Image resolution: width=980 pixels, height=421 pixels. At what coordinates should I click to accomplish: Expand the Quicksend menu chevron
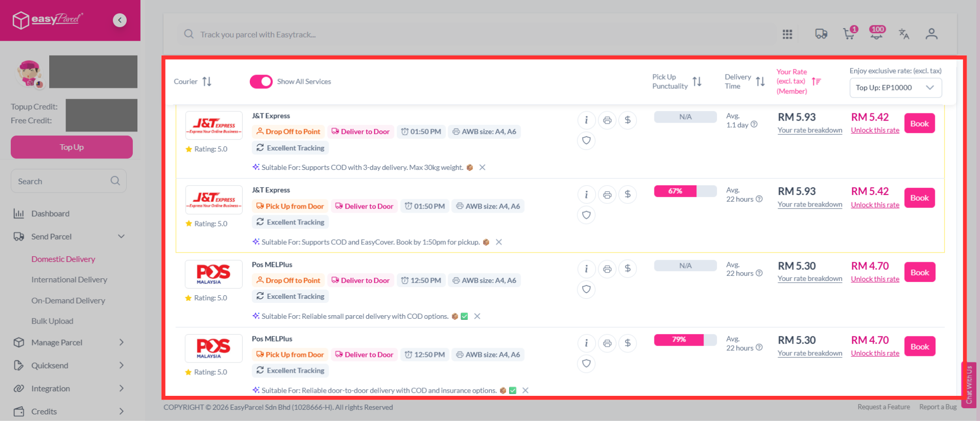coord(122,366)
